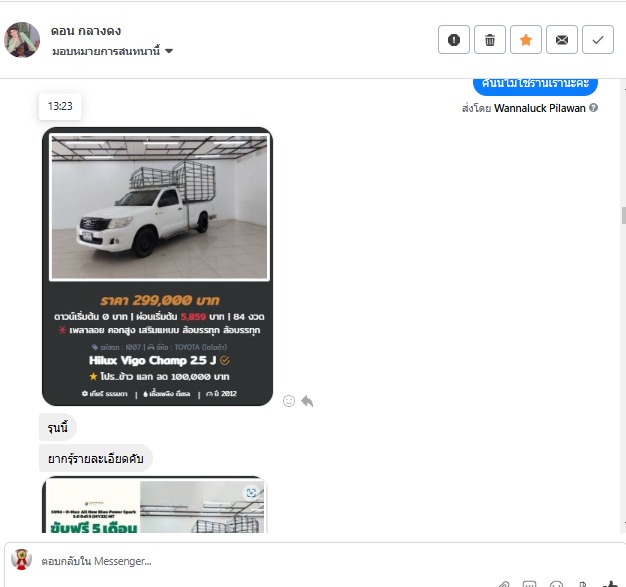Open the Hilux Vigo Champ truck image
Screen dimensions: 626x587
157,266
